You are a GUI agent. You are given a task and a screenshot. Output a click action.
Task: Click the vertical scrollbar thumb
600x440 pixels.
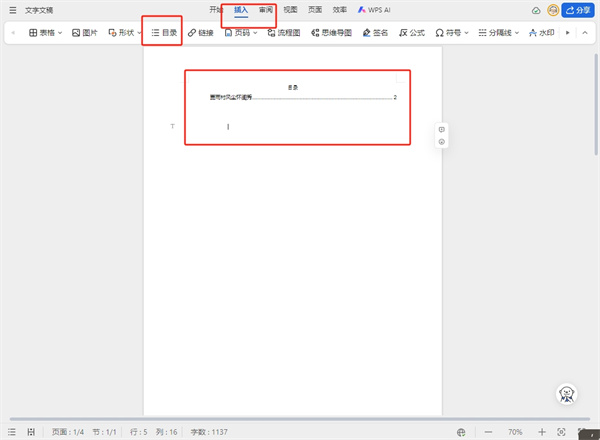pos(596,104)
